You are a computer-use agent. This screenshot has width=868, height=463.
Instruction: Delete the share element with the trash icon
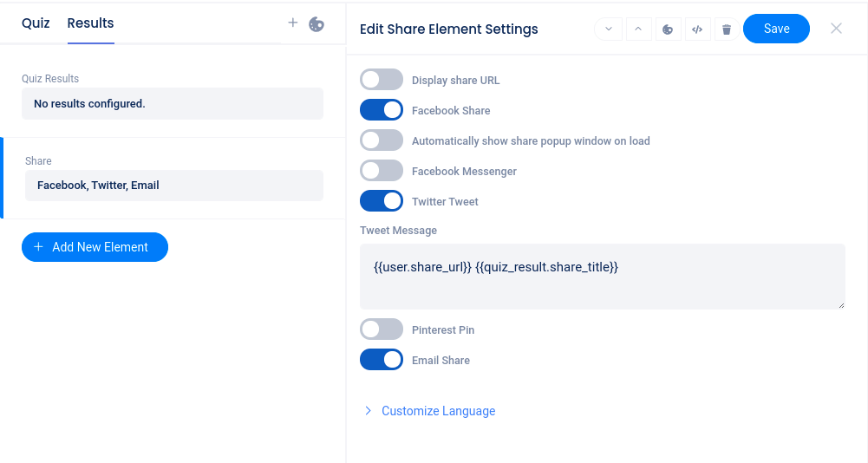(x=727, y=29)
